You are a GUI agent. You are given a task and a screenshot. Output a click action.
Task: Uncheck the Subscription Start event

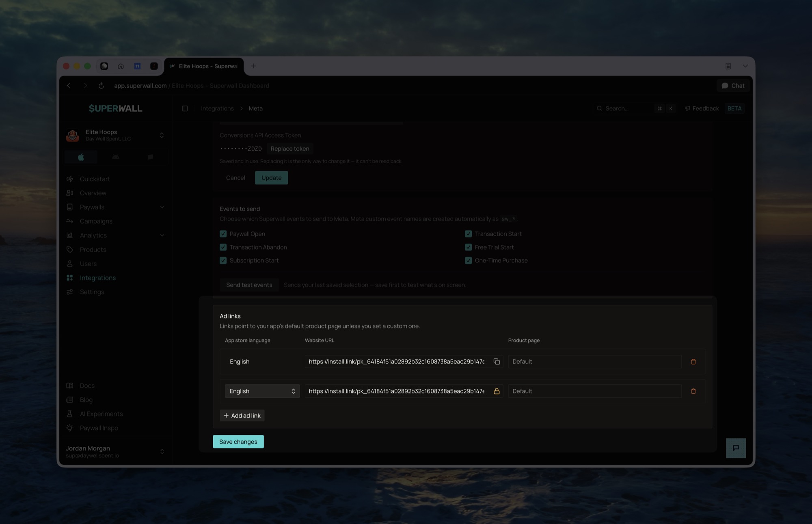click(x=223, y=261)
